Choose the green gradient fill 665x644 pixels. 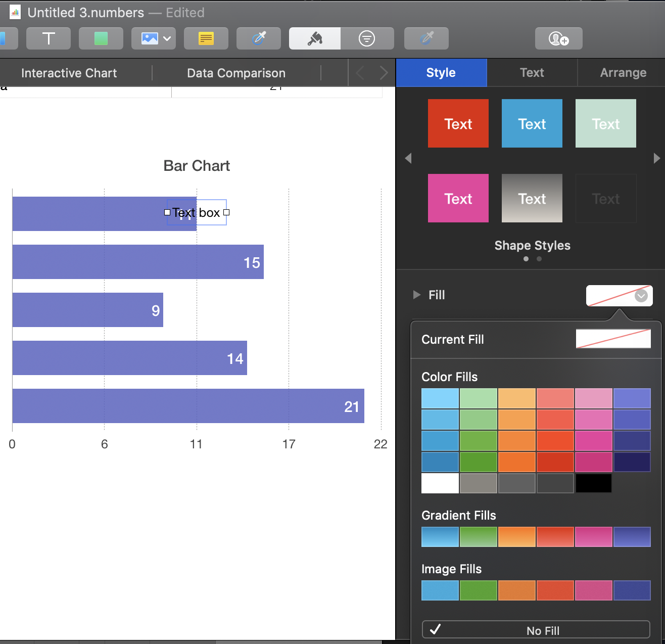pos(479,537)
